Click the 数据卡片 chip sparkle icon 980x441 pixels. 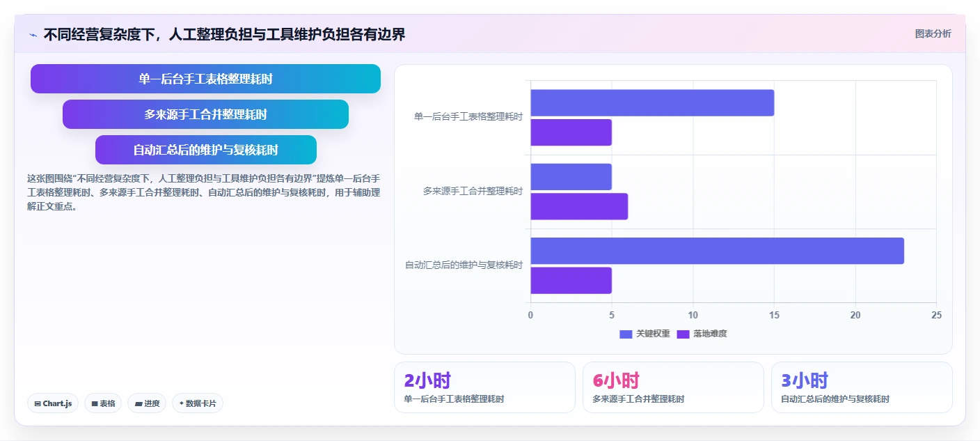pyautogui.click(x=182, y=403)
